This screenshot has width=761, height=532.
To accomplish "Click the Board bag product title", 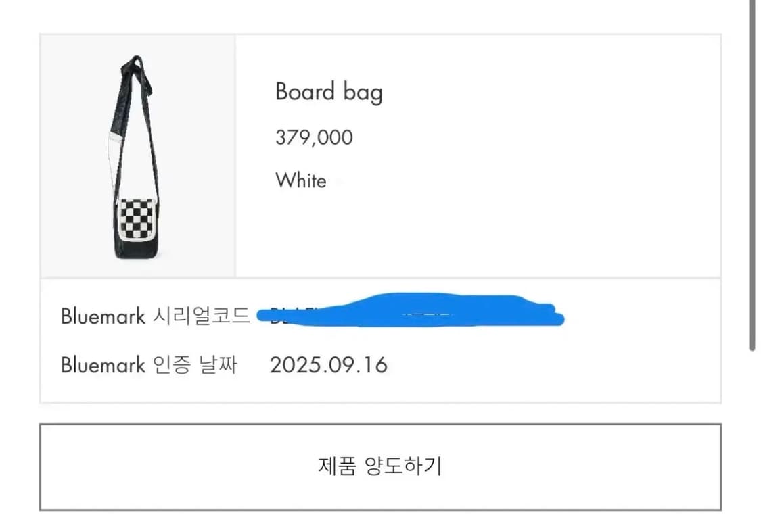I will pyautogui.click(x=329, y=92).
